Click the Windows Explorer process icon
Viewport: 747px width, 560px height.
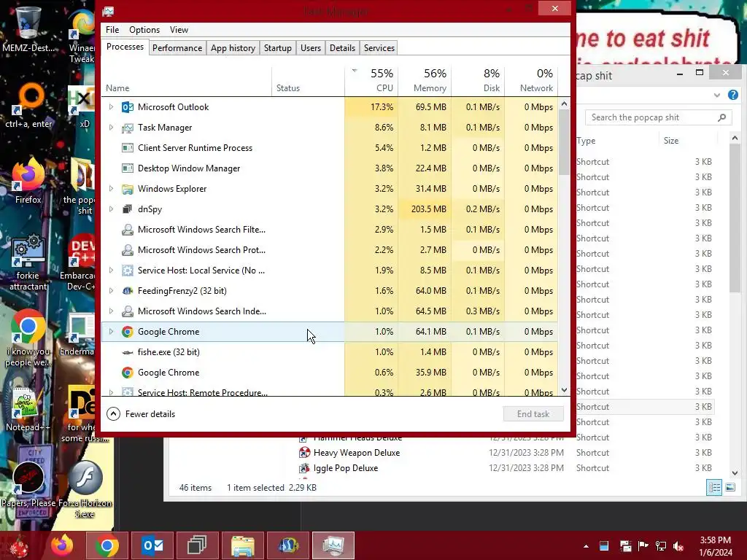(127, 189)
